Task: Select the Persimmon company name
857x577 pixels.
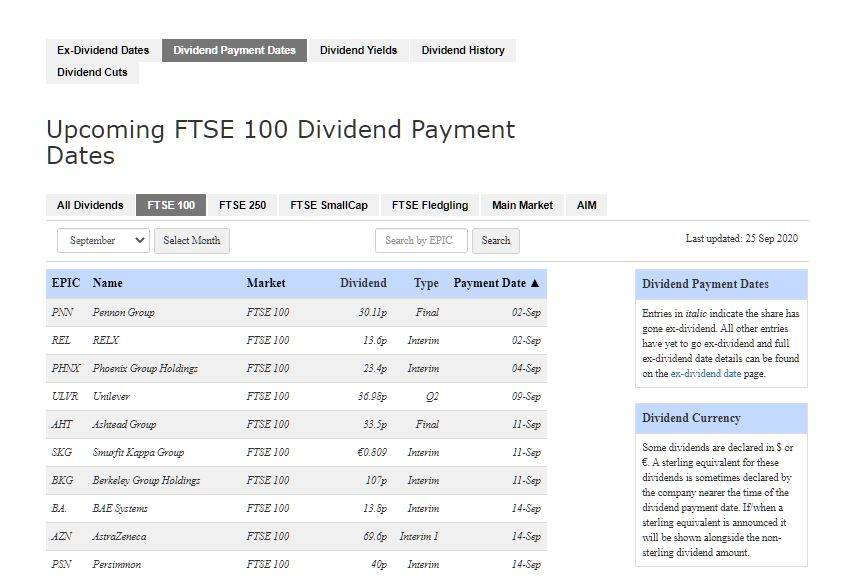Action: (116, 564)
